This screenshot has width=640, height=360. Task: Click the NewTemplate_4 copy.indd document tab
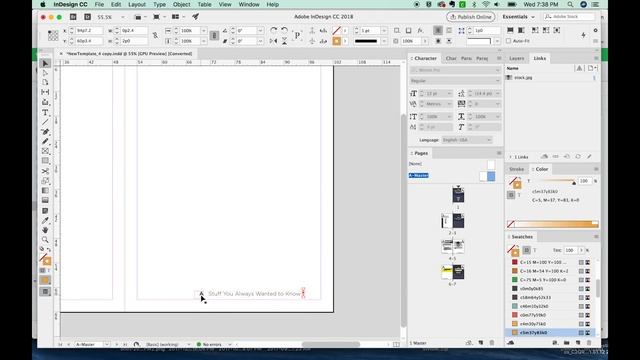129,53
